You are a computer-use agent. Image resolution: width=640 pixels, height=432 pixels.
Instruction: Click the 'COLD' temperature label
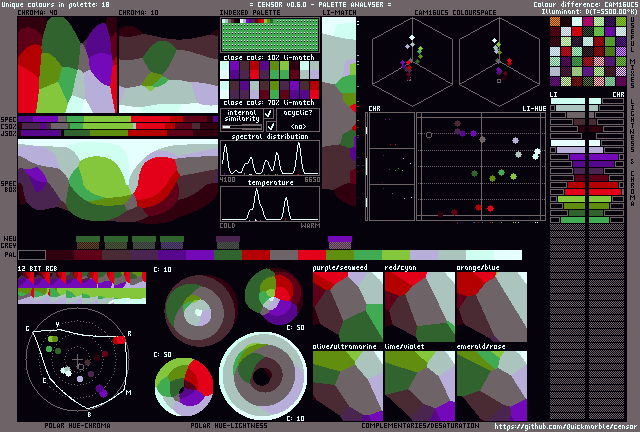[228, 225]
